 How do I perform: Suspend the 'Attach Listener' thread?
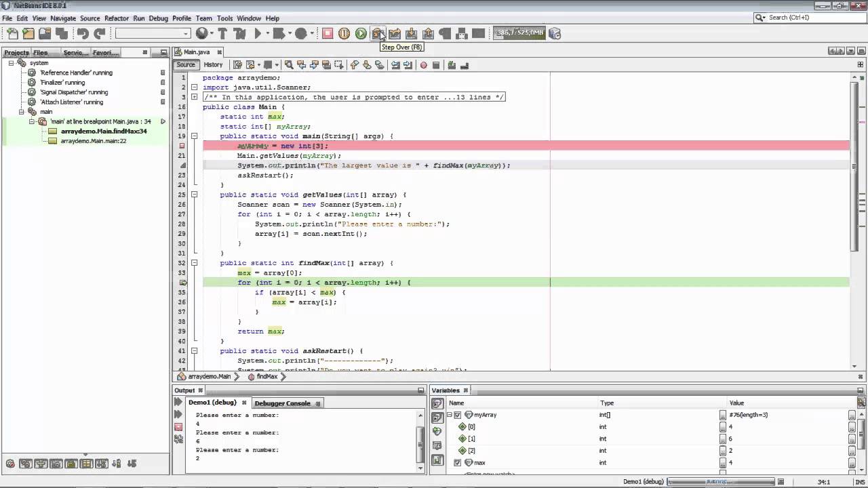tap(163, 102)
